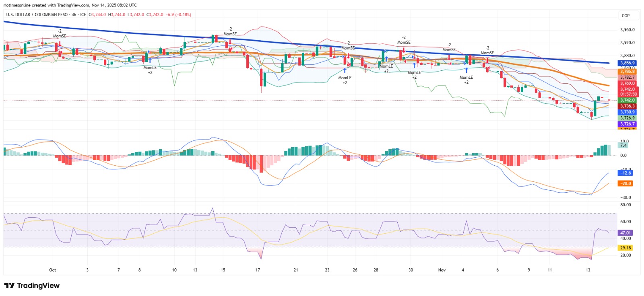
Task: Click the MomSE -2 signal label near Oct 15
Action: (x=230, y=32)
